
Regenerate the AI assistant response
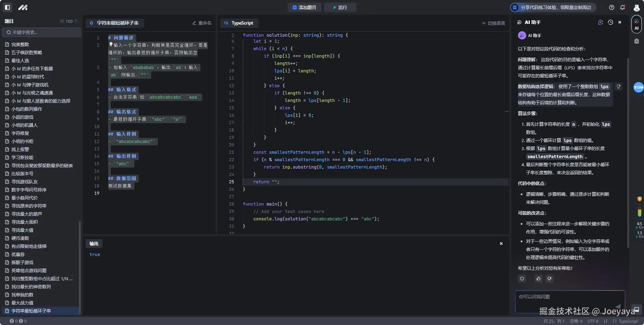tap(522, 279)
